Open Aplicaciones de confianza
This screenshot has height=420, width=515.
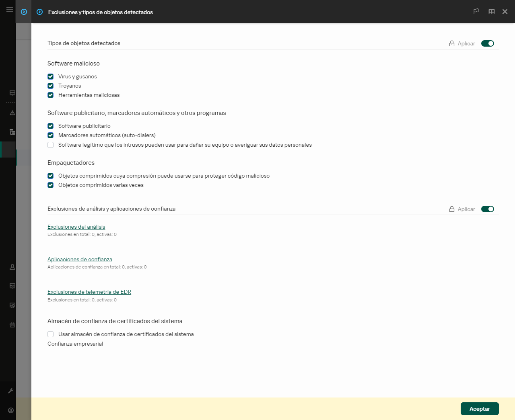[x=80, y=259]
